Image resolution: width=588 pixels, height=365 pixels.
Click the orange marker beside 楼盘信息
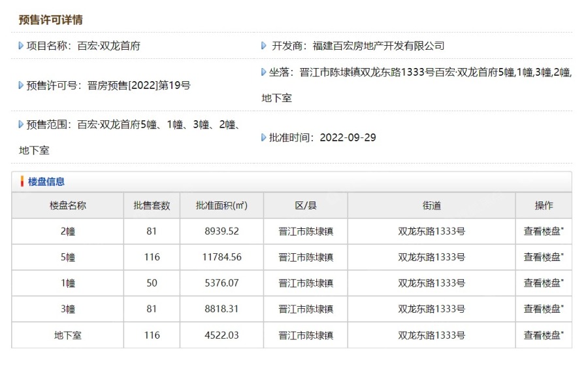tap(22, 182)
